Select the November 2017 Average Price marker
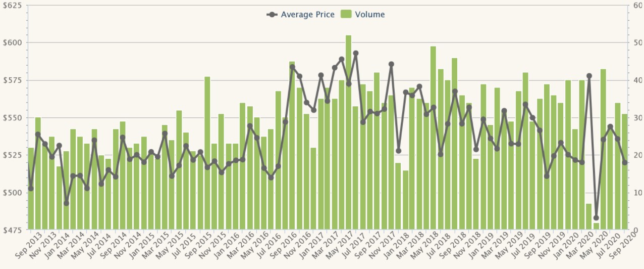 tap(391, 64)
